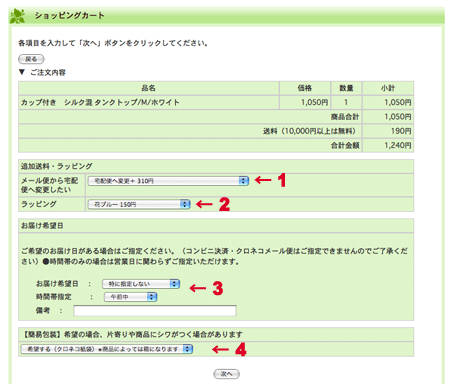Click the ご注文内容 disclosure triangle
The height and width of the screenshot is (384, 450).
click(x=22, y=72)
